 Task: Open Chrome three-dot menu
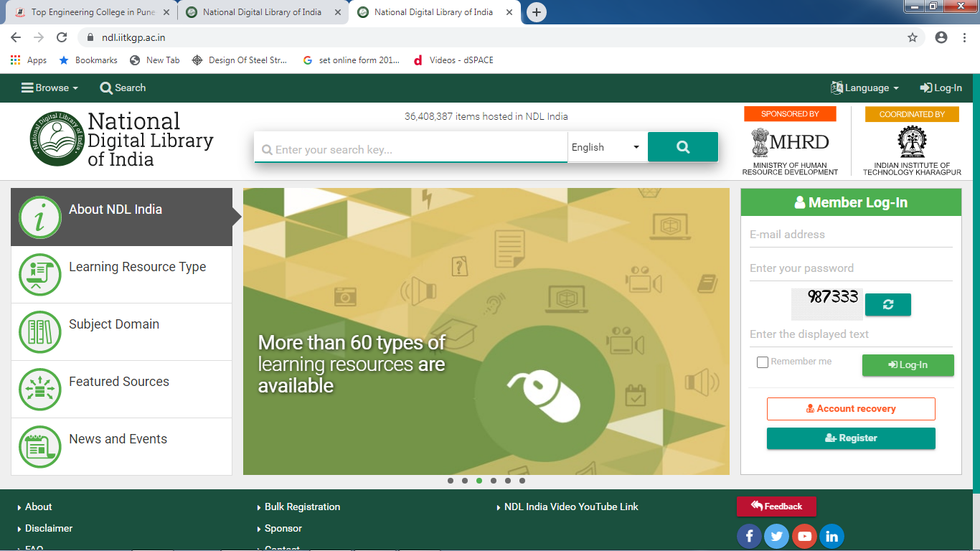click(x=966, y=37)
